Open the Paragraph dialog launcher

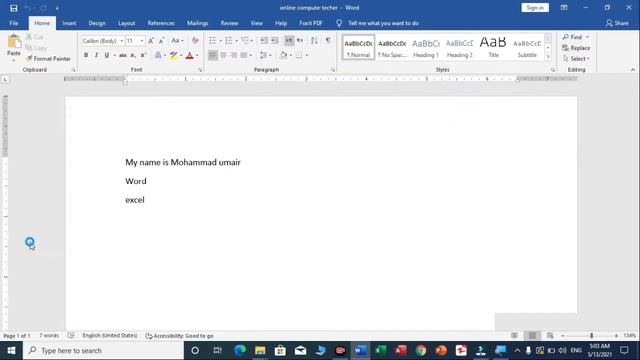point(333,70)
